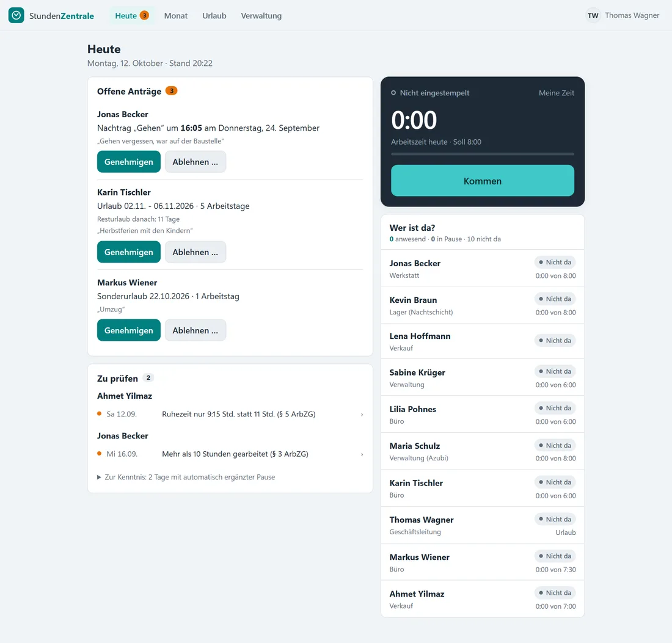Select Jonas Becker in the Wer ist da list
This screenshot has width=672, height=643.
click(x=482, y=268)
